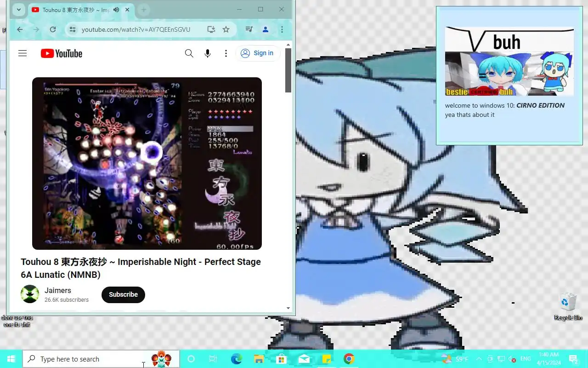Close the Touhou 8 tab
Image resolution: width=588 pixels, height=368 pixels.
point(127,10)
